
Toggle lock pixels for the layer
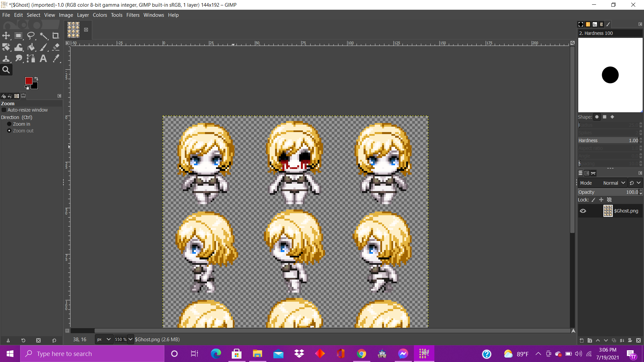[593, 200]
